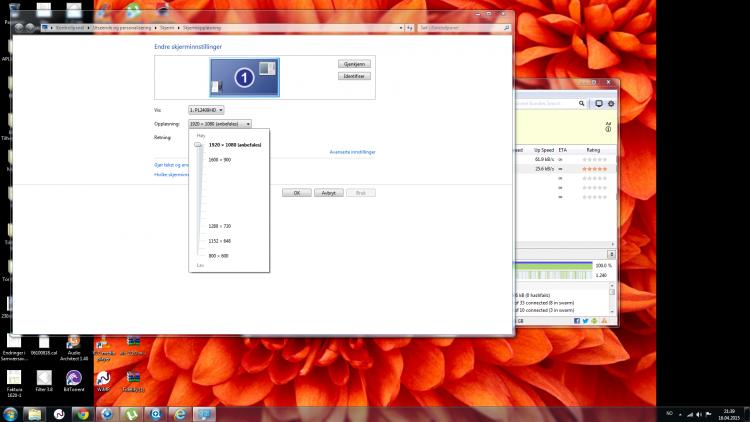Open the magnifier app on the taskbar
750x422 pixels.
click(155, 414)
